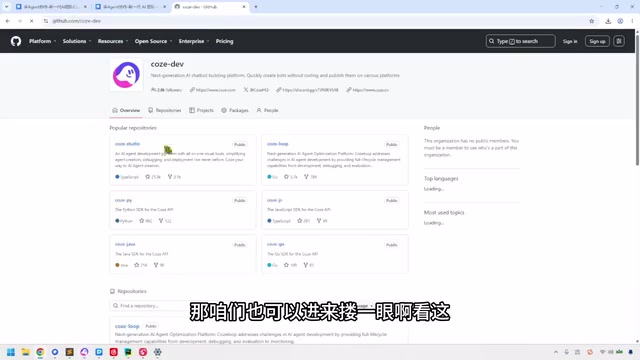Stop loading the page
The height and width of the screenshot is (360, 640).
31,21
